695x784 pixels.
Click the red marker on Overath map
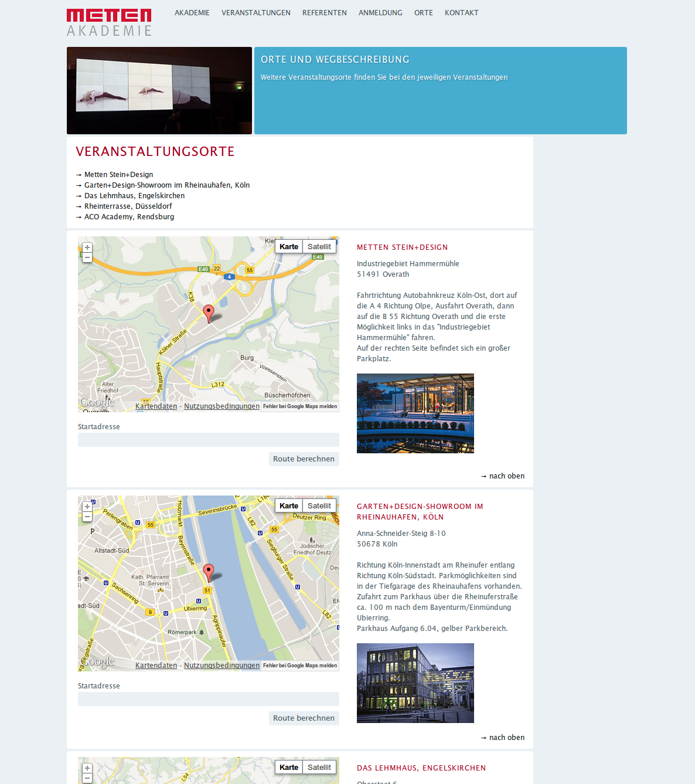click(x=209, y=313)
